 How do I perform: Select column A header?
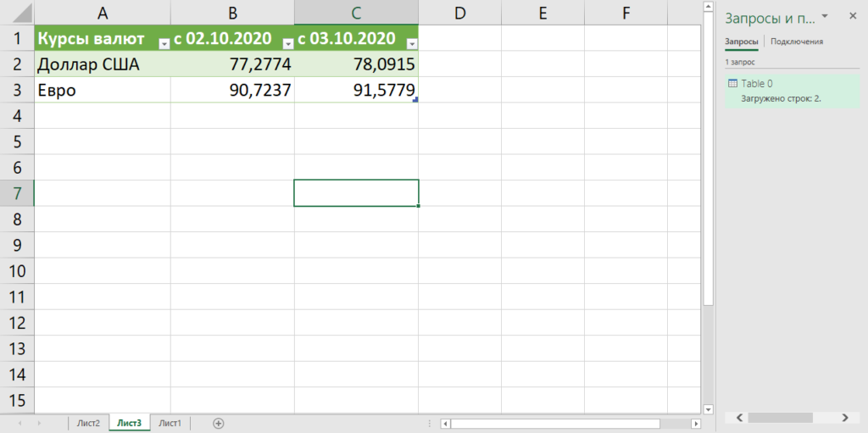102,13
